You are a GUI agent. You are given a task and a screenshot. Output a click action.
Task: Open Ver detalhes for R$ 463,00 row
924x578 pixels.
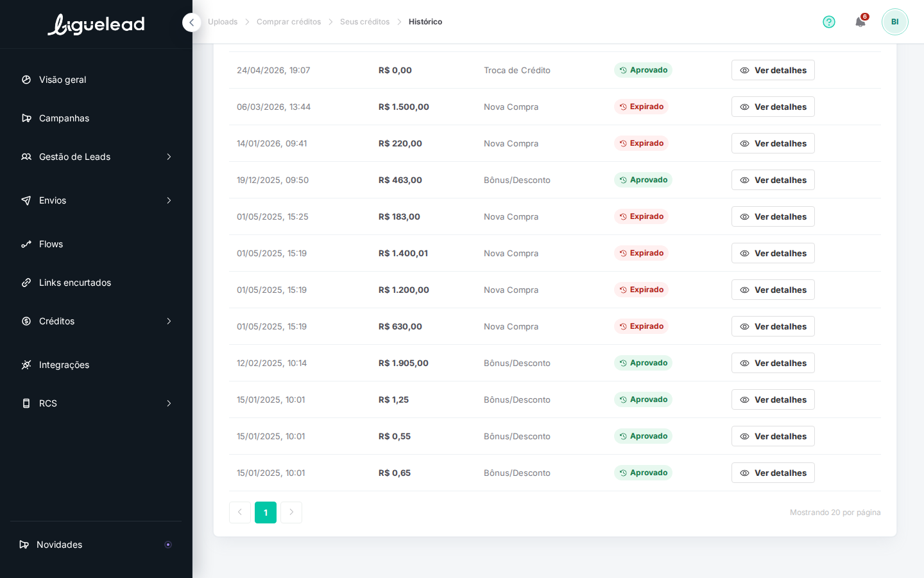tap(773, 180)
